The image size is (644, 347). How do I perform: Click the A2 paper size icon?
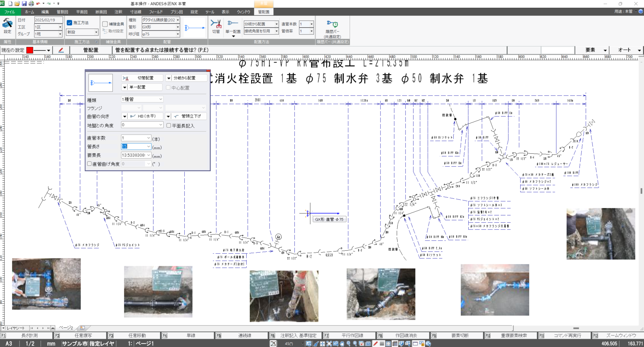(368, 344)
